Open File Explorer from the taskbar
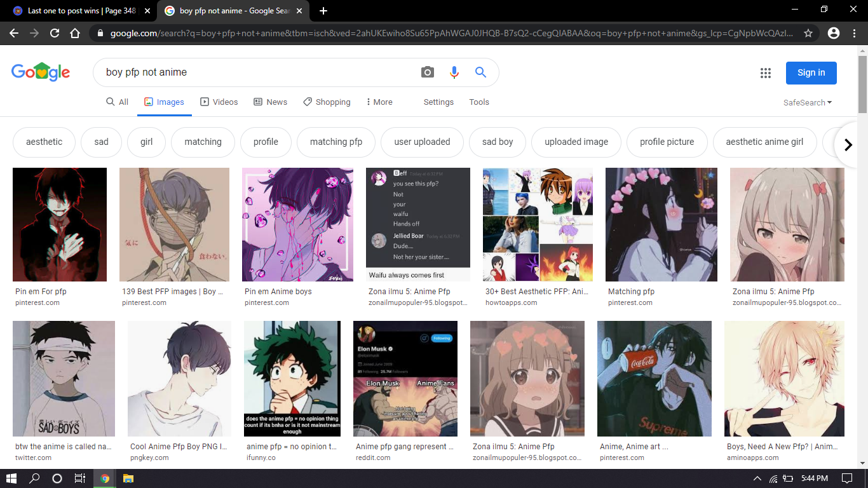This screenshot has width=868, height=488. (x=128, y=478)
